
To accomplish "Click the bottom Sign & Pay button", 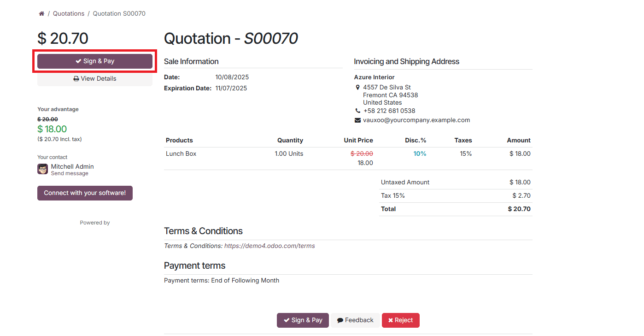I will tap(303, 320).
